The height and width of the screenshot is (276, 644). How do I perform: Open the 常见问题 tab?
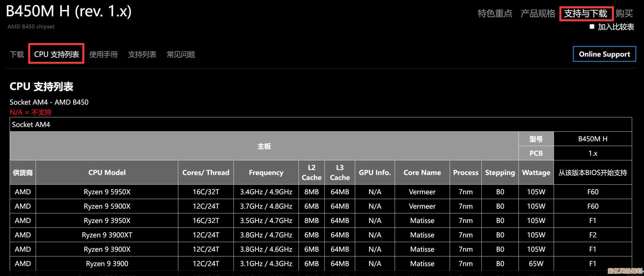(x=181, y=54)
